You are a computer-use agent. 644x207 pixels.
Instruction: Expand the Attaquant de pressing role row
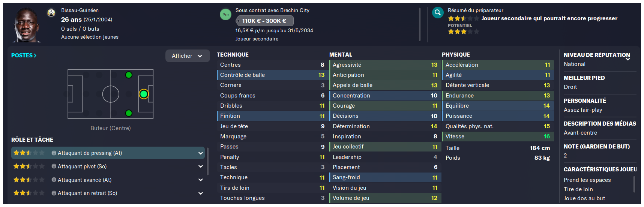(108, 153)
